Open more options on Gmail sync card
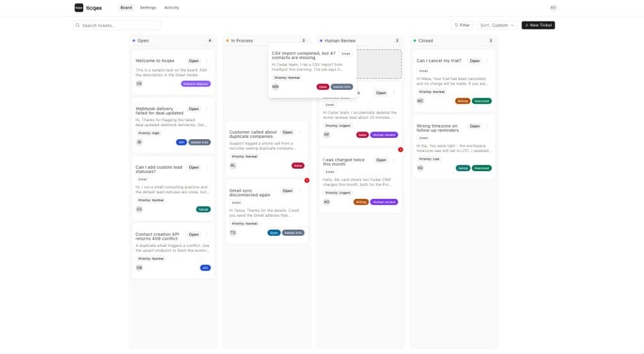The image size is (644, 354). pyautogui.click(x=300, y=191)
